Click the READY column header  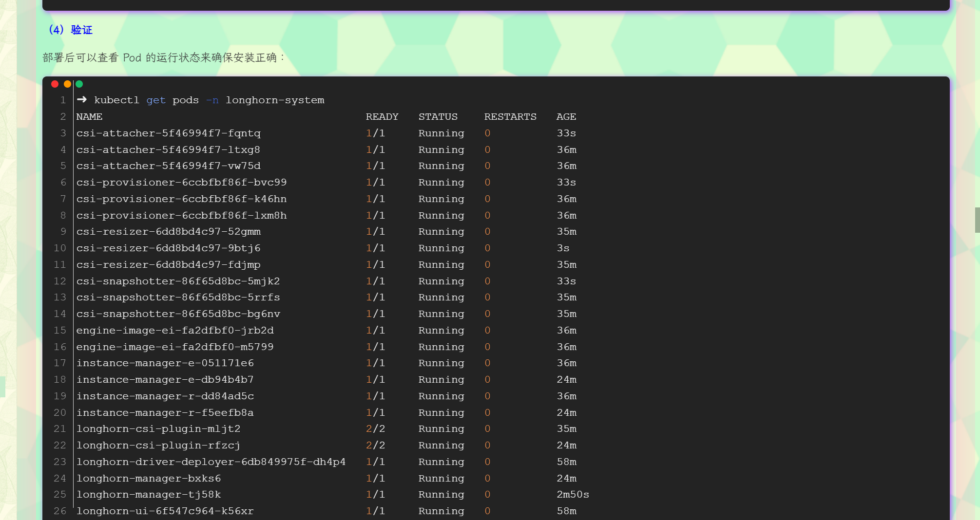382,117
